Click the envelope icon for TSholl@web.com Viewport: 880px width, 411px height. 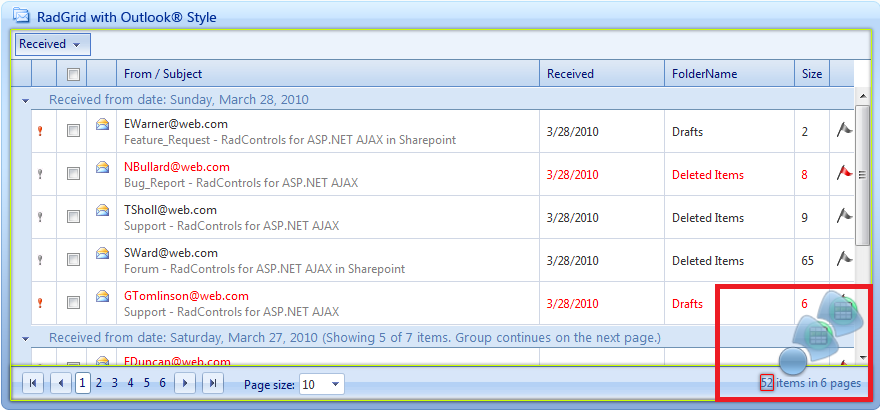coord(102,211)
